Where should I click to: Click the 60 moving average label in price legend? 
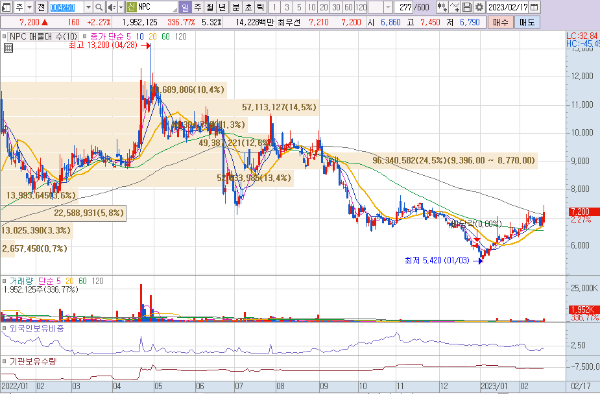pos(166,37)
